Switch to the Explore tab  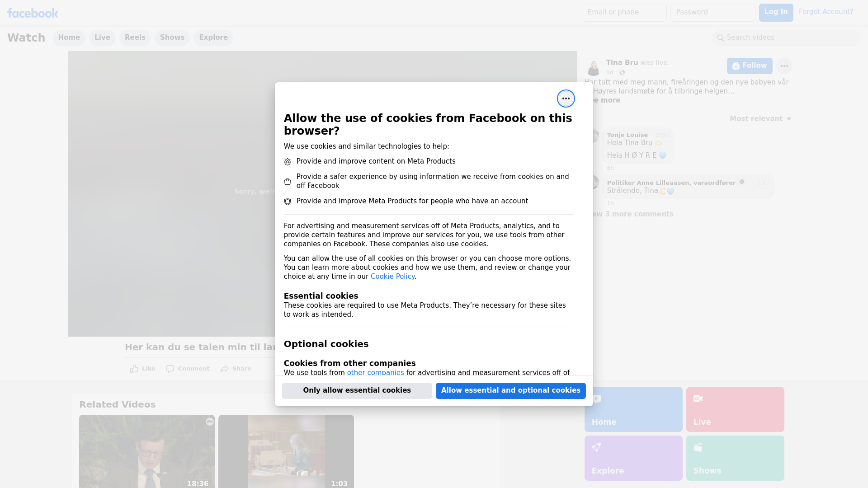(213, 38)
